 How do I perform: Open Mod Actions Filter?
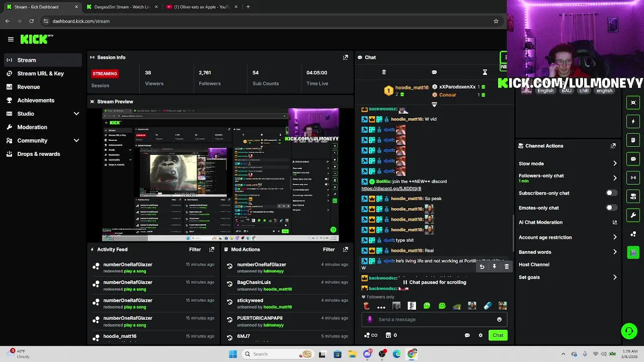pyautogui.click(x=329, y=249)
